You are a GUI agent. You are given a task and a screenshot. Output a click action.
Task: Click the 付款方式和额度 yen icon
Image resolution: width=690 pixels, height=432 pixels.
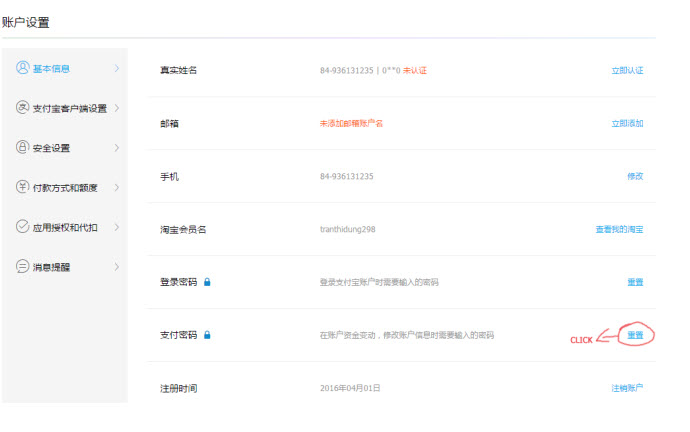tap(23, 187)
